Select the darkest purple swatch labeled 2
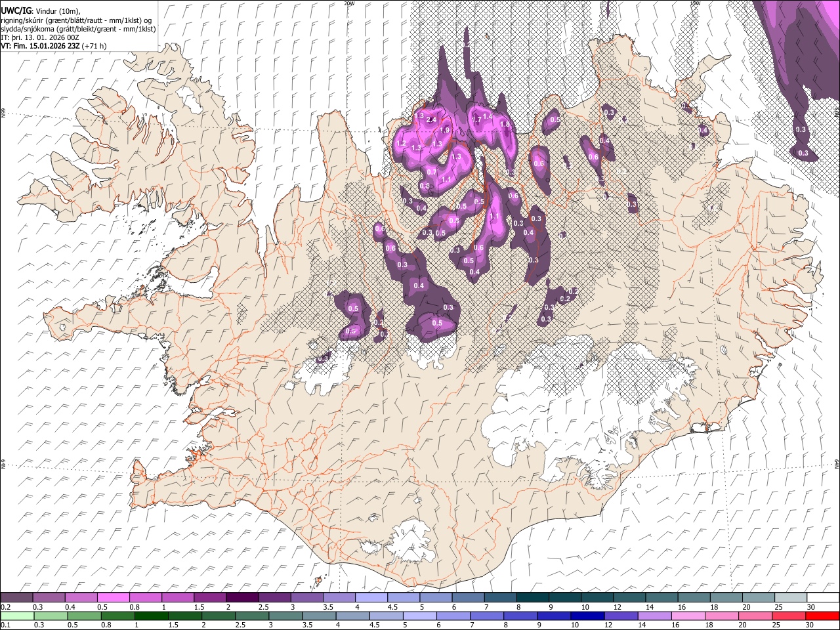This screenshot has height=630, width=840. [241, 597]
